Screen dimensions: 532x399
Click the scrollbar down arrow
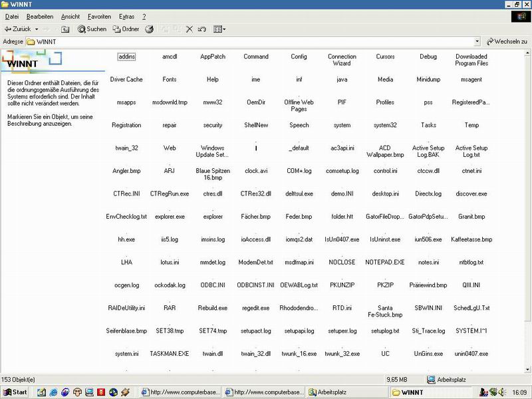pos(527,370)
